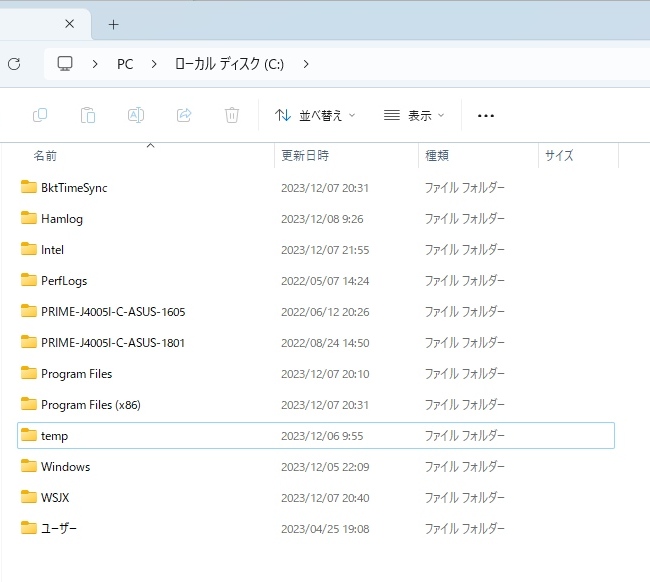The image size is (650, 582).
Task: Open the 並べ替え sort dropdown
Action: (x=315, y=115)
